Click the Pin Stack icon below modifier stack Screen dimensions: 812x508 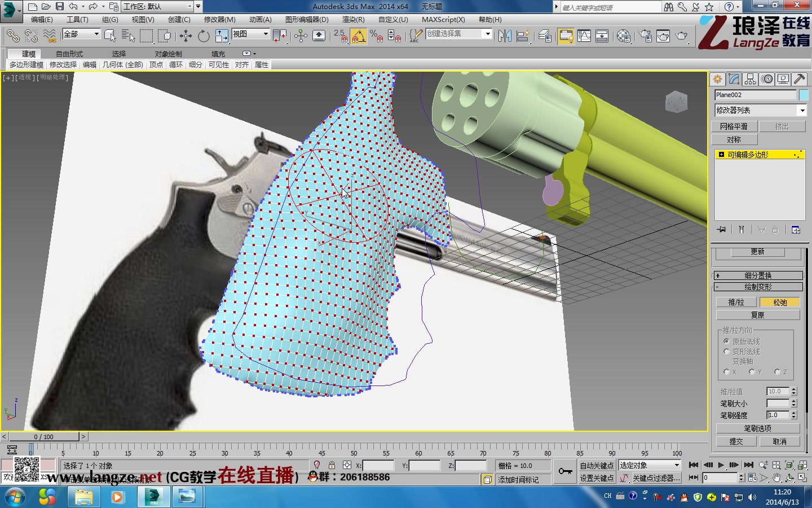(722, 230)
